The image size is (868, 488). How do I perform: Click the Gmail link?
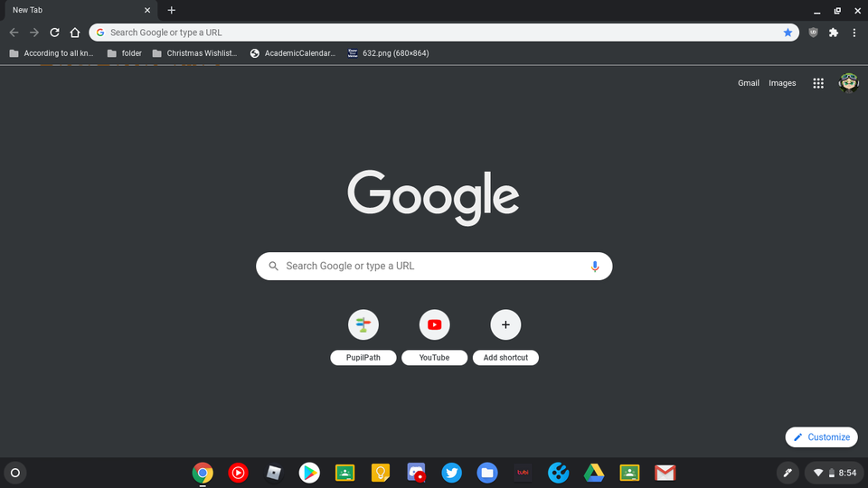(x=749, y=83)
